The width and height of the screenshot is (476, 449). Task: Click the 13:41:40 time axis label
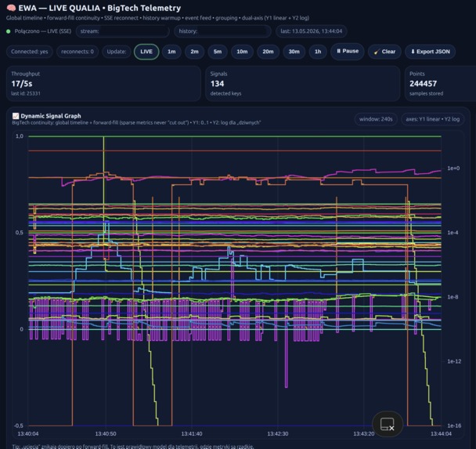(192, 434)
